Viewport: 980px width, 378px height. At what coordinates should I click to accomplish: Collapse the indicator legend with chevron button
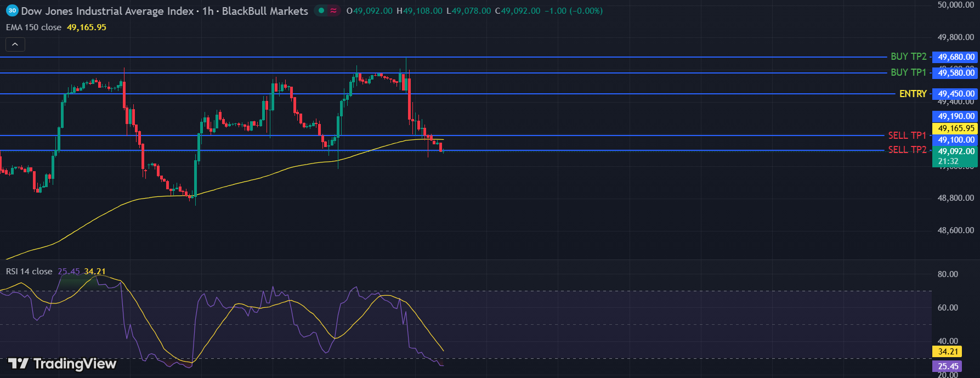click(15, 44)
